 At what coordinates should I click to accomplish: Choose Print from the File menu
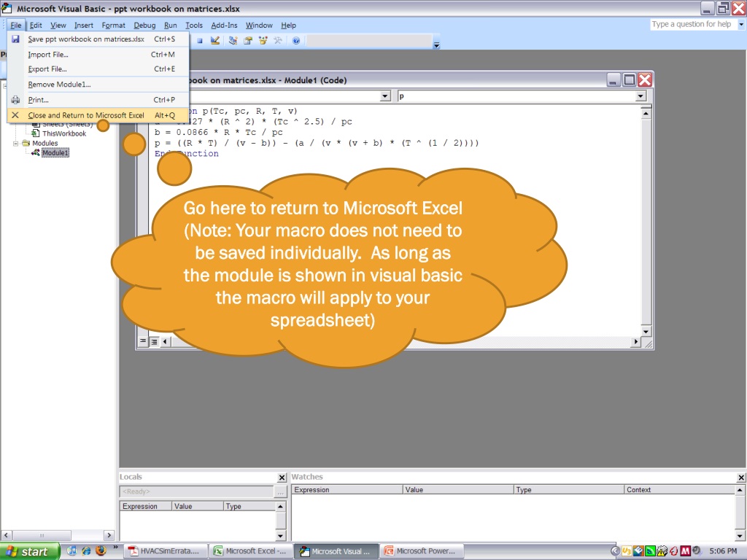pyautogui.click(x=98, y=100)
